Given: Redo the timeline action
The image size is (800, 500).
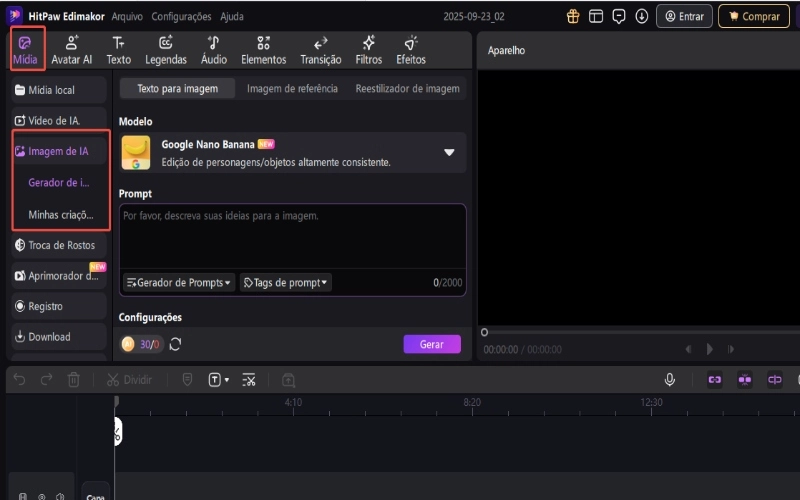Looking at the screenshot, I should click(x=46, y=380).
